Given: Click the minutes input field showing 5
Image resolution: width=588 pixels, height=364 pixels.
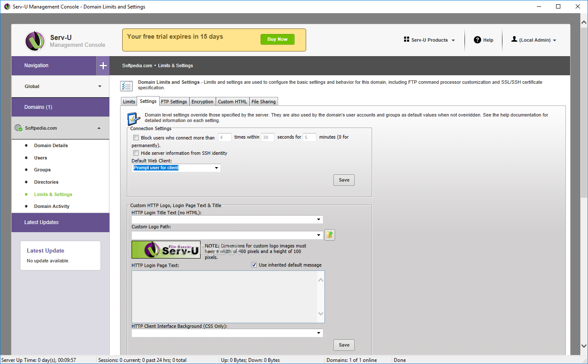Looking at the screenshot, I should (310, 137).
